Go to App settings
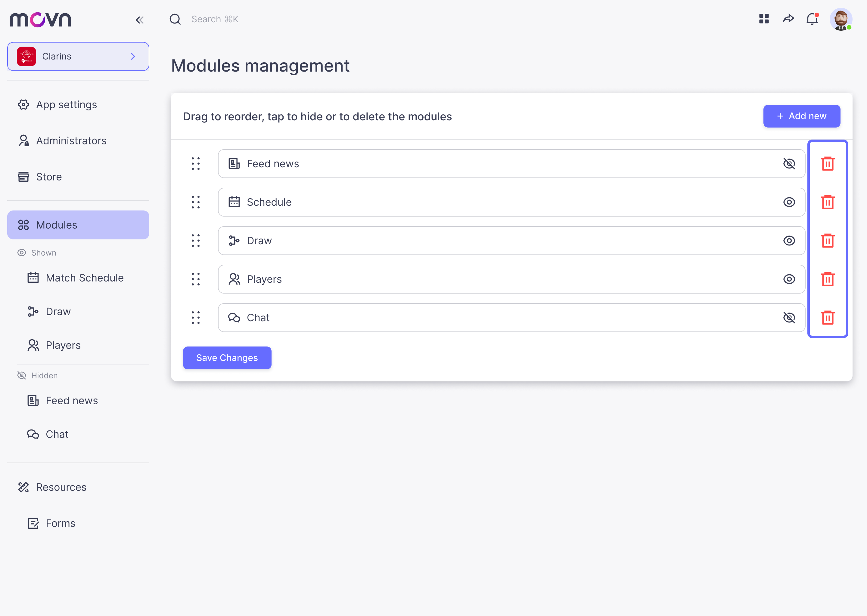The height and width of the screenshot is (616, 867). click(x=67, y=105)
